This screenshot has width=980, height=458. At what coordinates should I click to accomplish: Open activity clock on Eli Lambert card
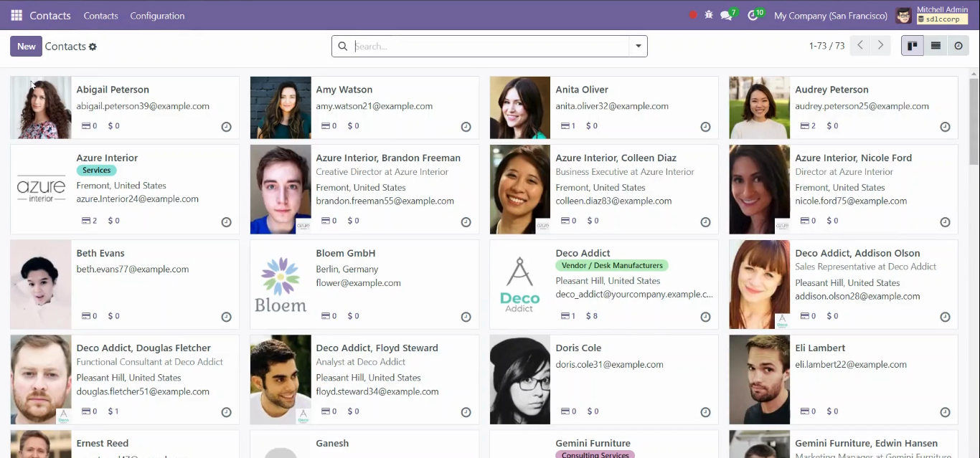point(945,412)
